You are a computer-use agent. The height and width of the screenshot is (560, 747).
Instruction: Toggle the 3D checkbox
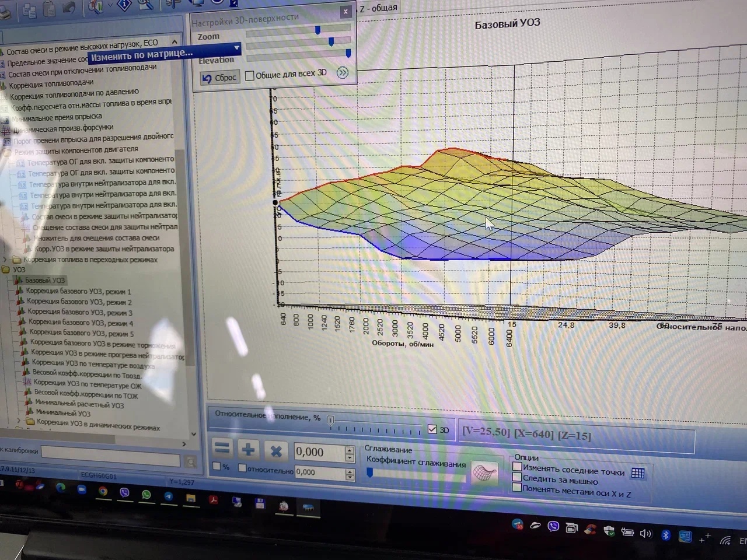point(432,429)
